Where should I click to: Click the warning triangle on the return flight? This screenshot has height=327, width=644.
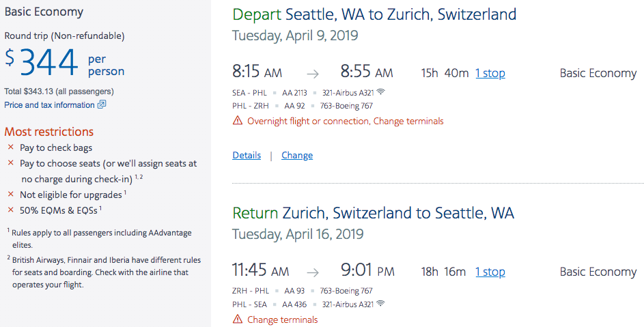click(x=238, y=319)
